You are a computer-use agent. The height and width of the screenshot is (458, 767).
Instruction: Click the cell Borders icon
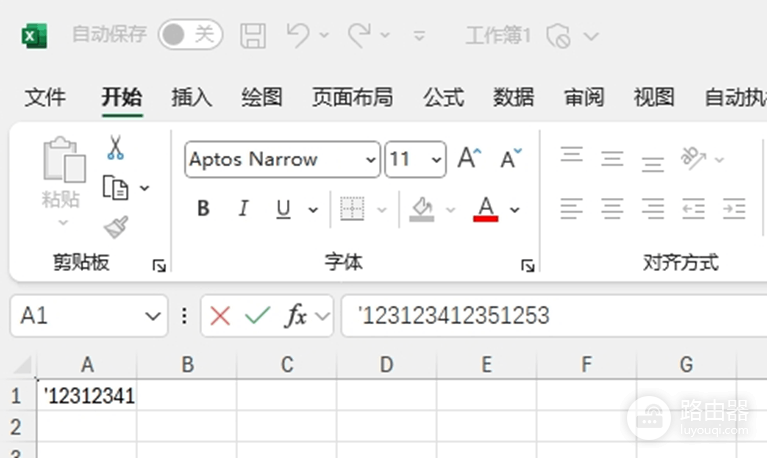[352, 209]
